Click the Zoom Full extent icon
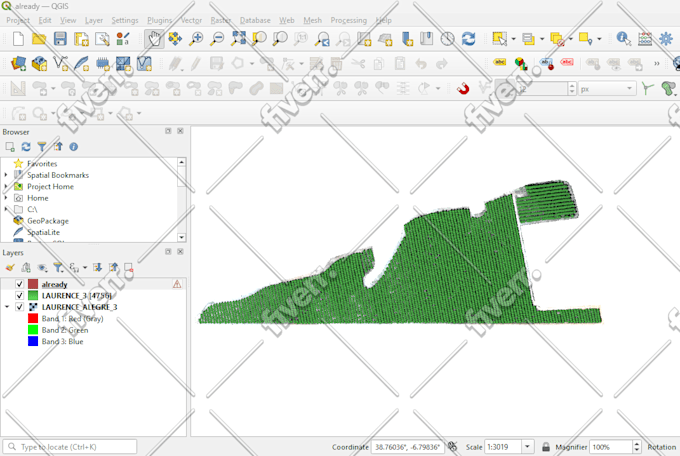The image size is (680, 456). pos(238,39)
